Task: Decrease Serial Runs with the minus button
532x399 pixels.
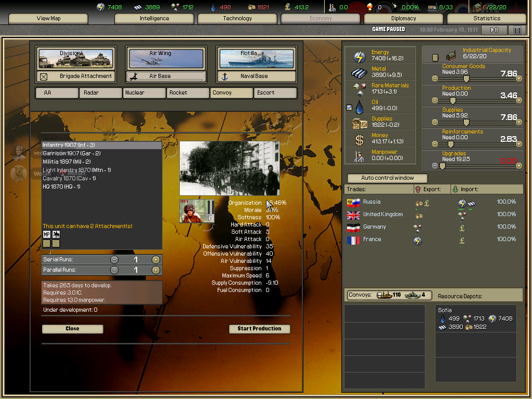Action: pos(114,260)
